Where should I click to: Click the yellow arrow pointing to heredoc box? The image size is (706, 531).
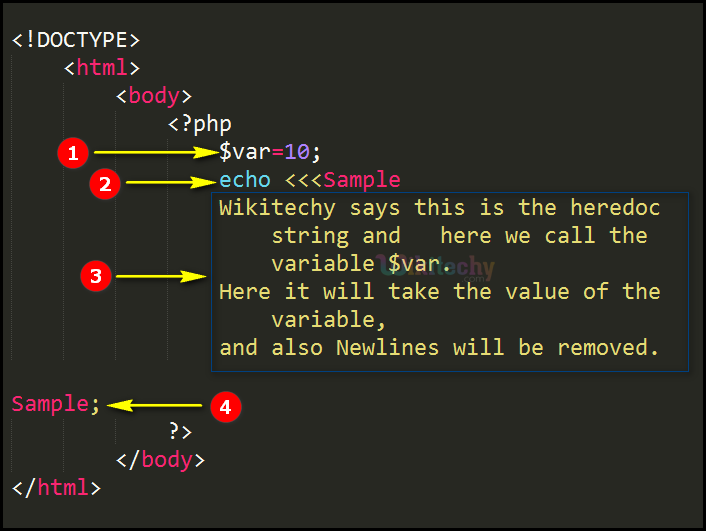160,277
